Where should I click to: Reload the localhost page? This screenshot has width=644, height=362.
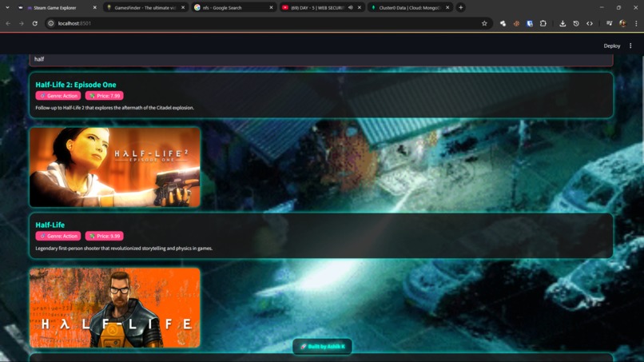pyautogui.click(x=35, y=23)
